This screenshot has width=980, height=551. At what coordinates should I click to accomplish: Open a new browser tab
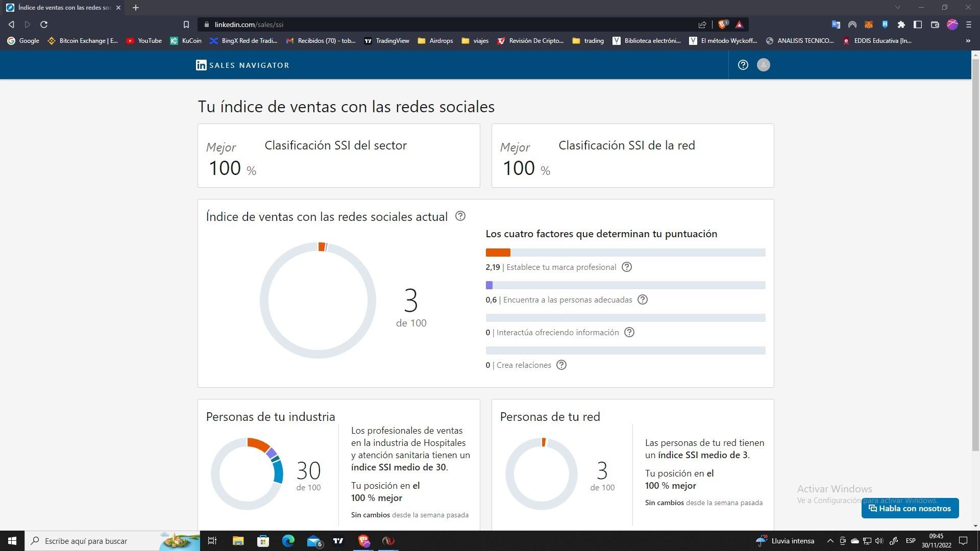[x=136, y=8]
